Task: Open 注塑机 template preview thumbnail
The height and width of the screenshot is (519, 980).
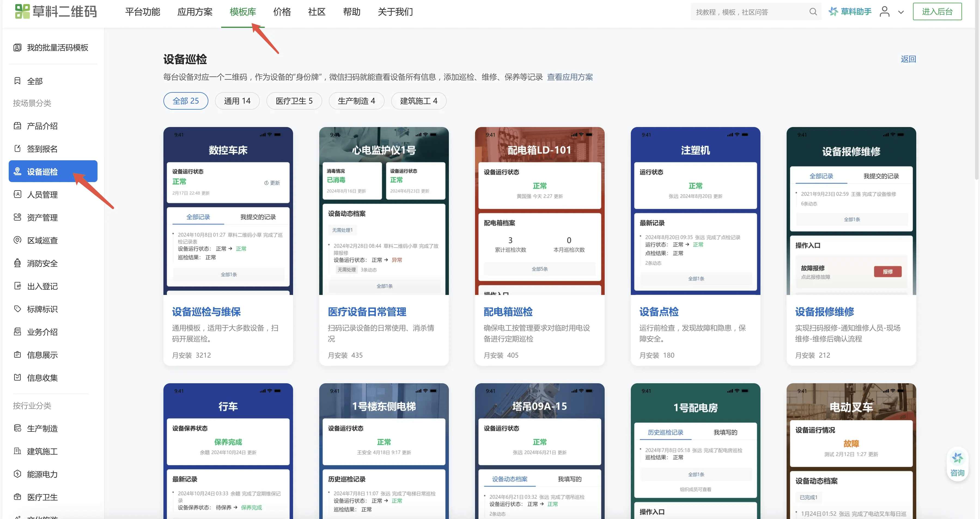Action: click(695, 211)
